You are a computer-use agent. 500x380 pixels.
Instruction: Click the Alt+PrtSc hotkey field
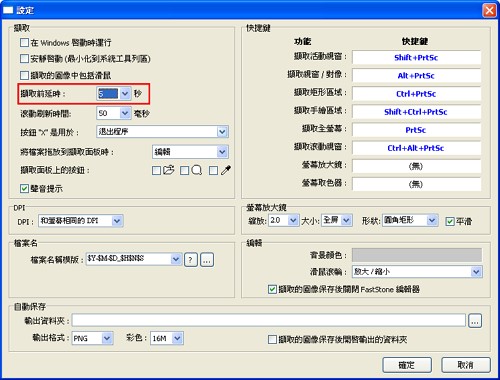[x=417, y=76]
